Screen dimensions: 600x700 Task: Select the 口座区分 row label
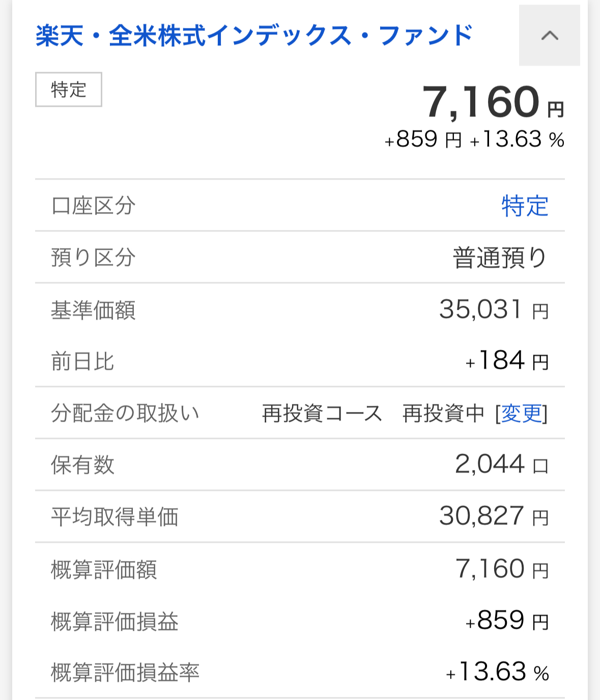(x=93, y=206)
